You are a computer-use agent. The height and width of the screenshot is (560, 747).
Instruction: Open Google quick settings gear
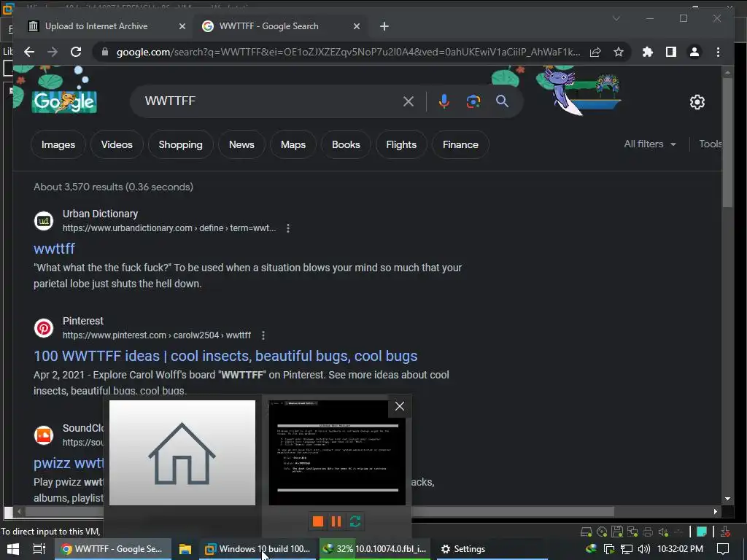[697, 102]
